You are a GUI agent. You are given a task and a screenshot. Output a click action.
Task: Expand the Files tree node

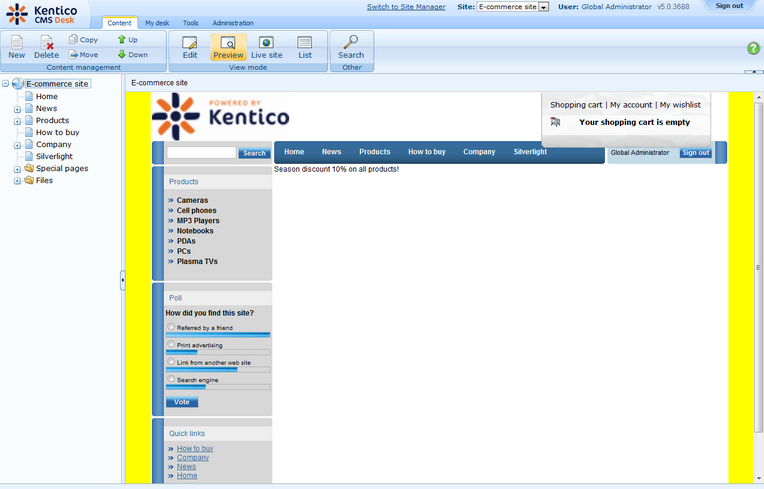(17, 181)
